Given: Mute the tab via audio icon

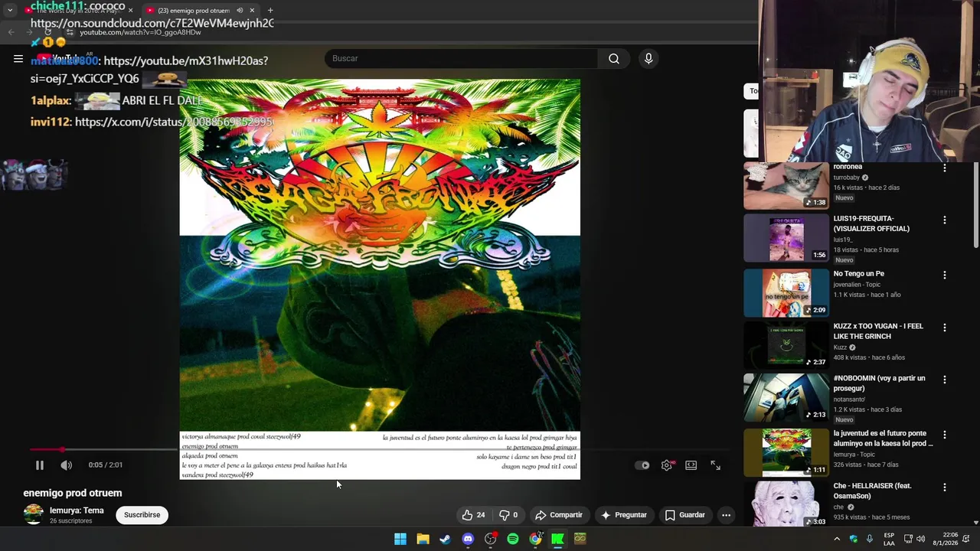Looking at the screenshot, I should coord(240,11).
